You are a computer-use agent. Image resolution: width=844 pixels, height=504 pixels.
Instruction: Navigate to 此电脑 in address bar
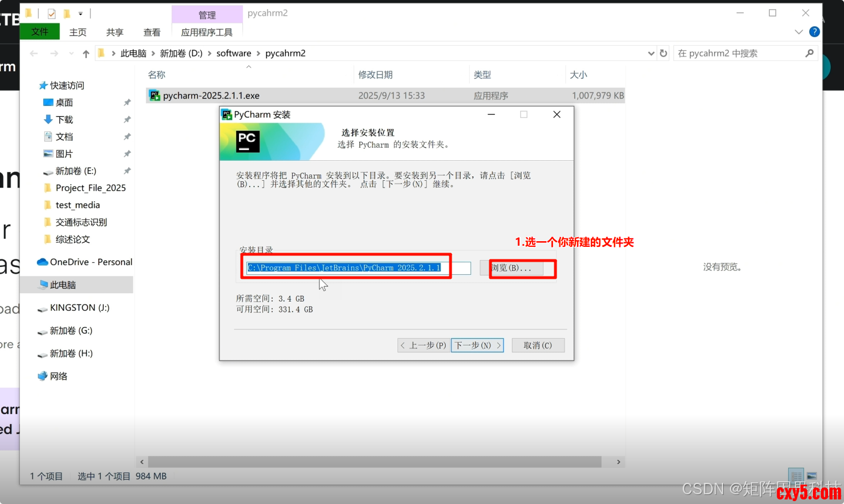point(133,54)
